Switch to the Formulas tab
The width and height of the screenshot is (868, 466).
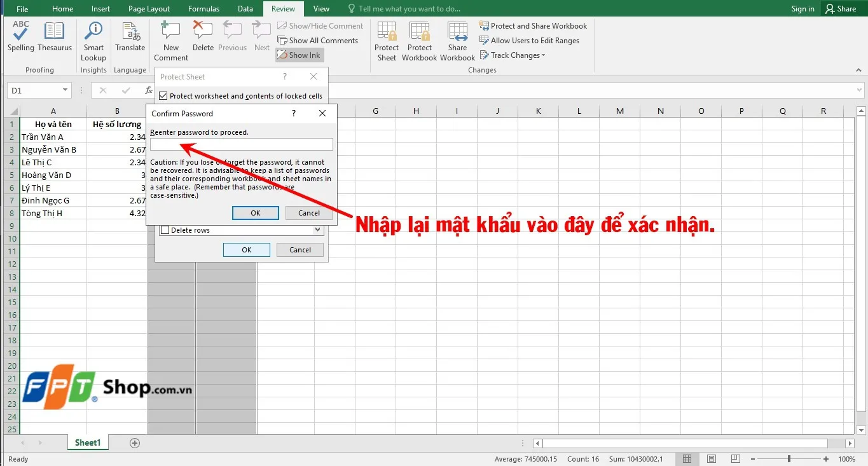point(203,9)
